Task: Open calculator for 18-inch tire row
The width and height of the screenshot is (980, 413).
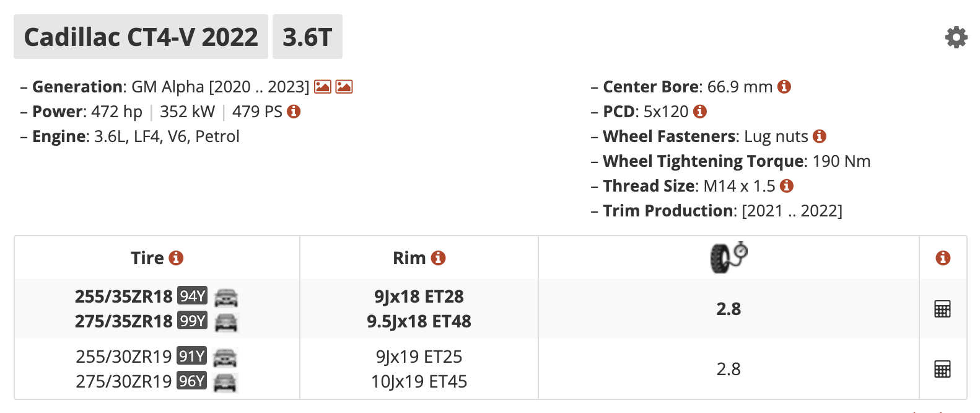Action: (x=942, y=309)
